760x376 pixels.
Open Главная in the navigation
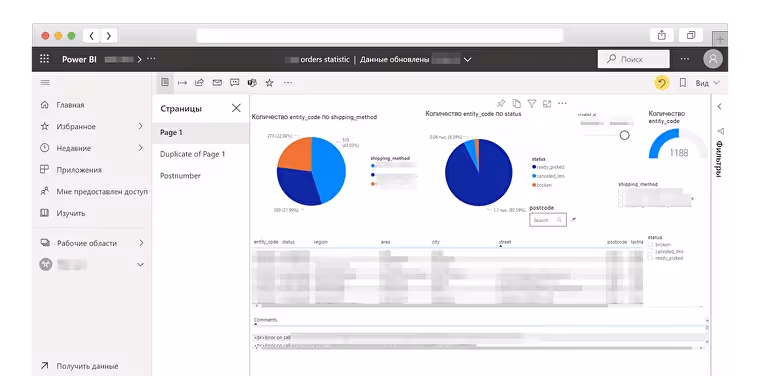pyautogui.click(x=70, y=105)
